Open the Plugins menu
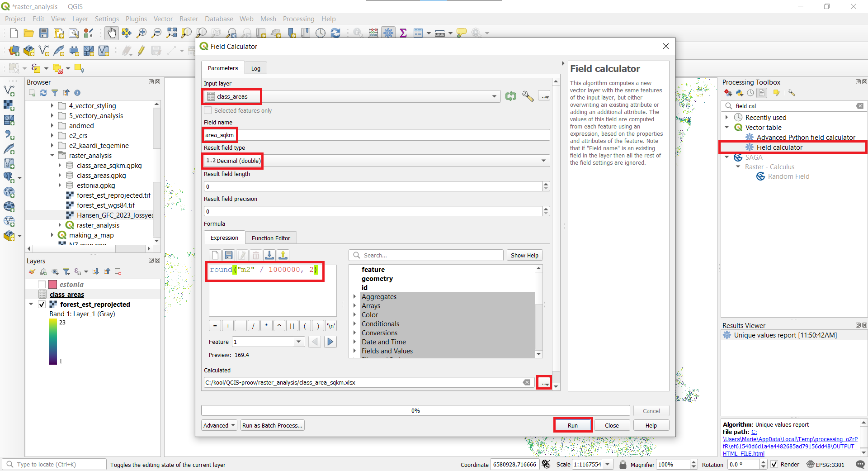This screenshot has width=868, height=471. click(136, 19)
